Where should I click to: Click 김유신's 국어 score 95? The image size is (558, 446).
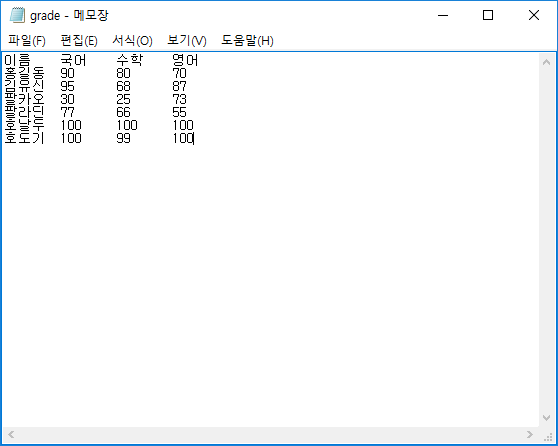click(67, 86)
